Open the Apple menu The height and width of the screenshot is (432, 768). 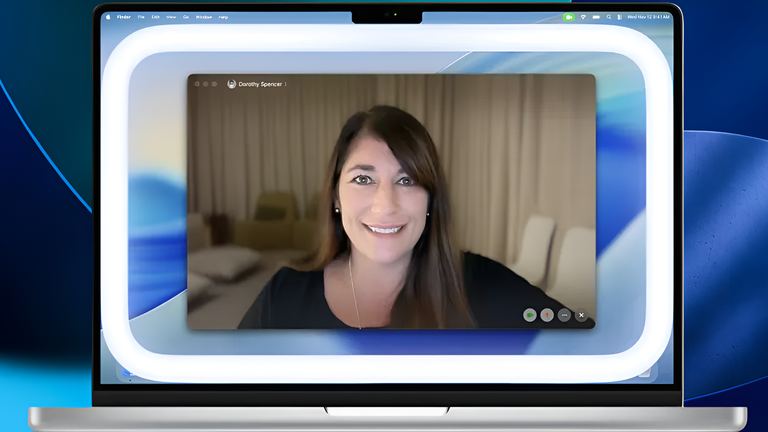coord(109,17)
